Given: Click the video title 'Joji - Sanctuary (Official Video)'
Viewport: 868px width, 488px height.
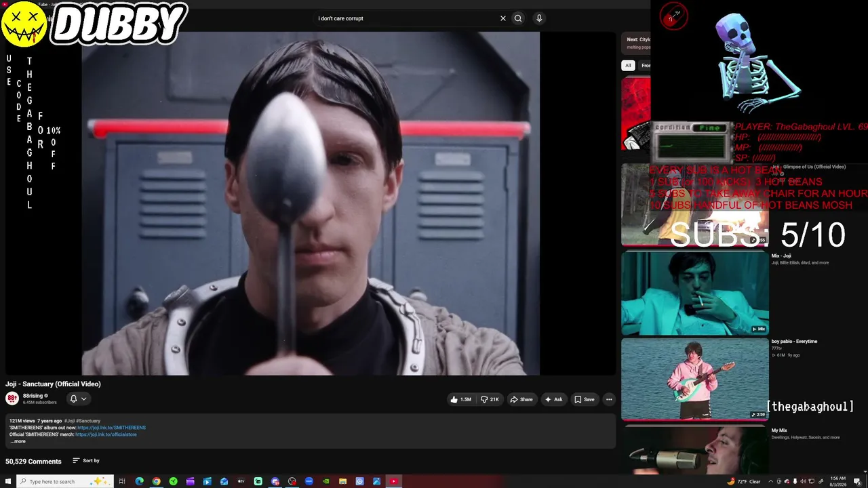Looking at the screenshot, I should 53,384.
